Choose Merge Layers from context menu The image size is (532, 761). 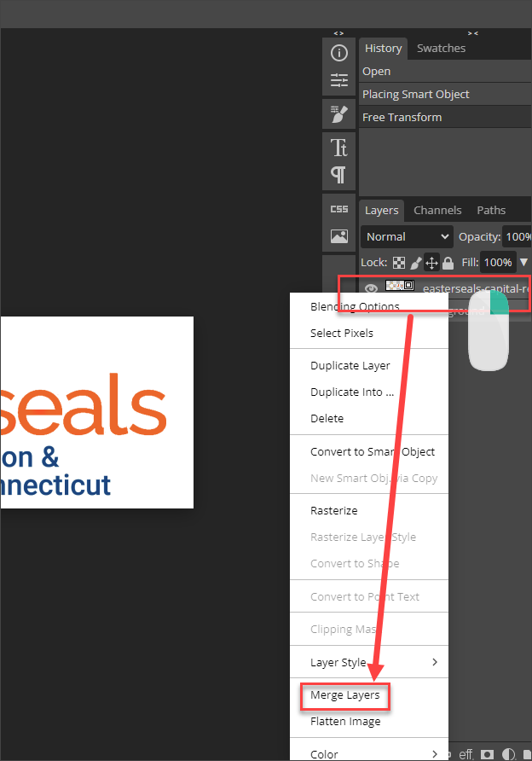344,695
